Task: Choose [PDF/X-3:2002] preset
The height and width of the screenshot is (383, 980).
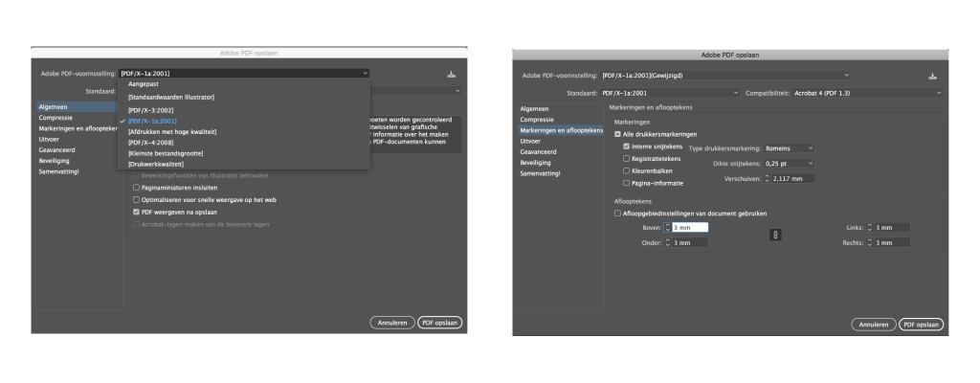Action: pos(244,110)
